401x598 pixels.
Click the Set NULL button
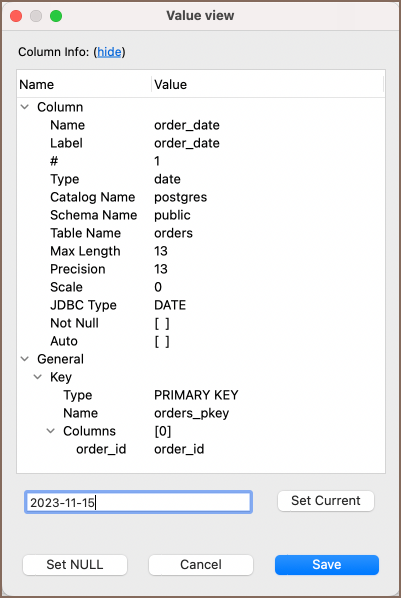[75, 565]
